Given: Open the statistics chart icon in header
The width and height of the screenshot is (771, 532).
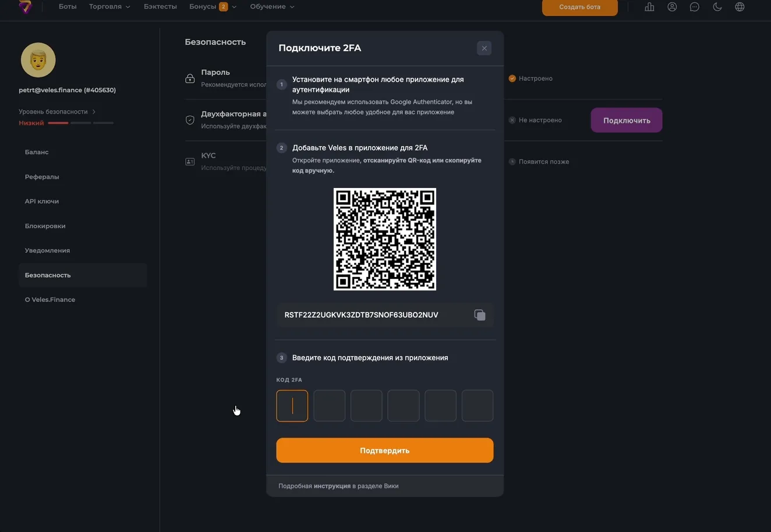Looking at the screenshot, I should click(x=649, y=7).
